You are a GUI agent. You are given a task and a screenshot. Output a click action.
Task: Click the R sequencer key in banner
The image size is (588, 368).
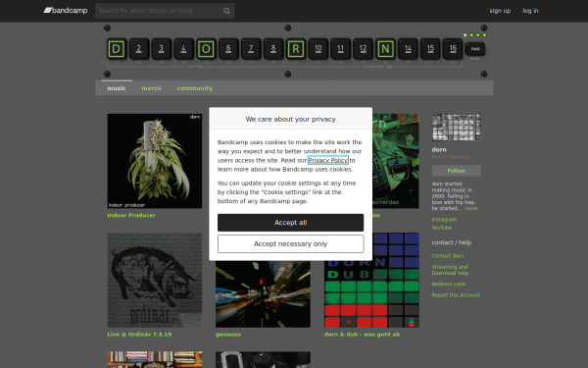pos(296,49)
